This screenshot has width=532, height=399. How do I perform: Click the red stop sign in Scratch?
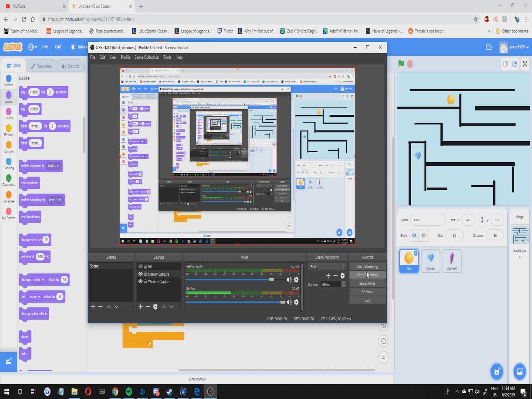coord(410,64)
